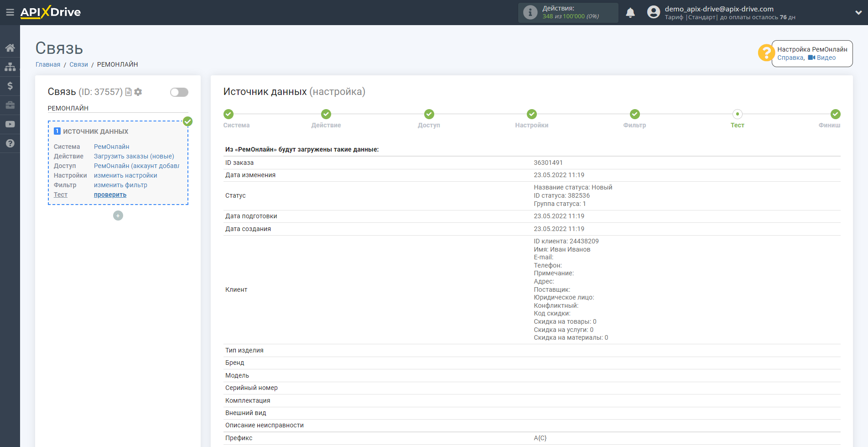
Task: Open the notifications bell
Action: 630,13
